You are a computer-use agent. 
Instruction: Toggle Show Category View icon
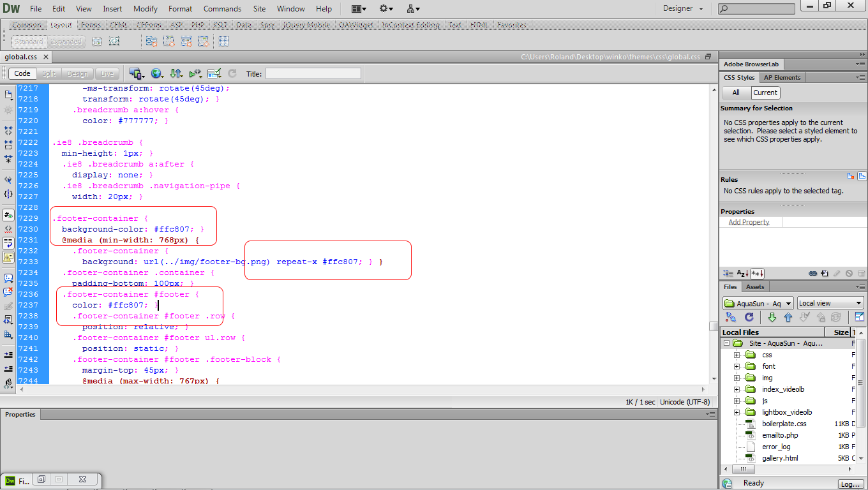pyautogui.click(x=728, y=273)
